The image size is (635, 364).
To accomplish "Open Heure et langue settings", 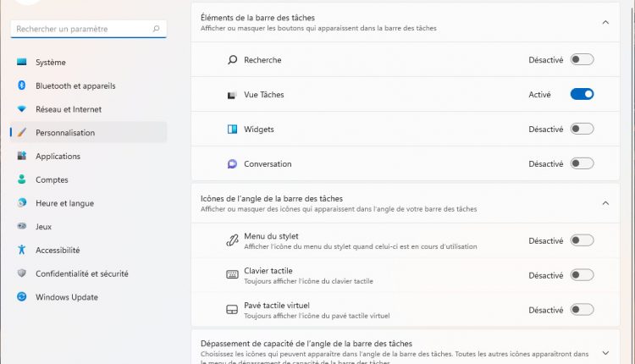I will tap(64, 203).
